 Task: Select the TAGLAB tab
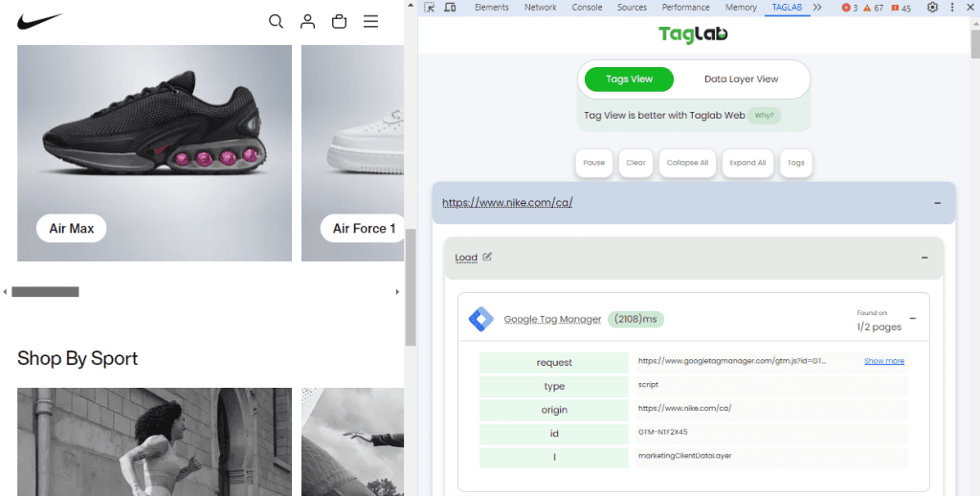click(x=787, y=8)
